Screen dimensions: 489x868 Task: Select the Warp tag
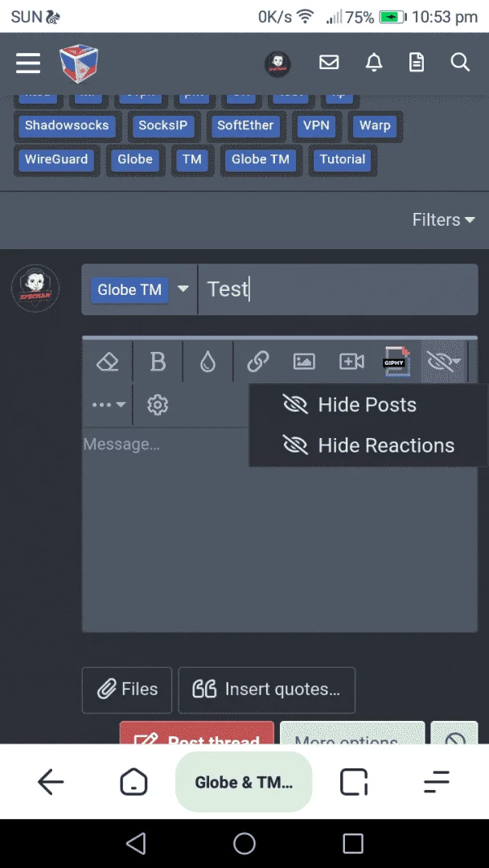pyautogui.click(x=375, y=125)
